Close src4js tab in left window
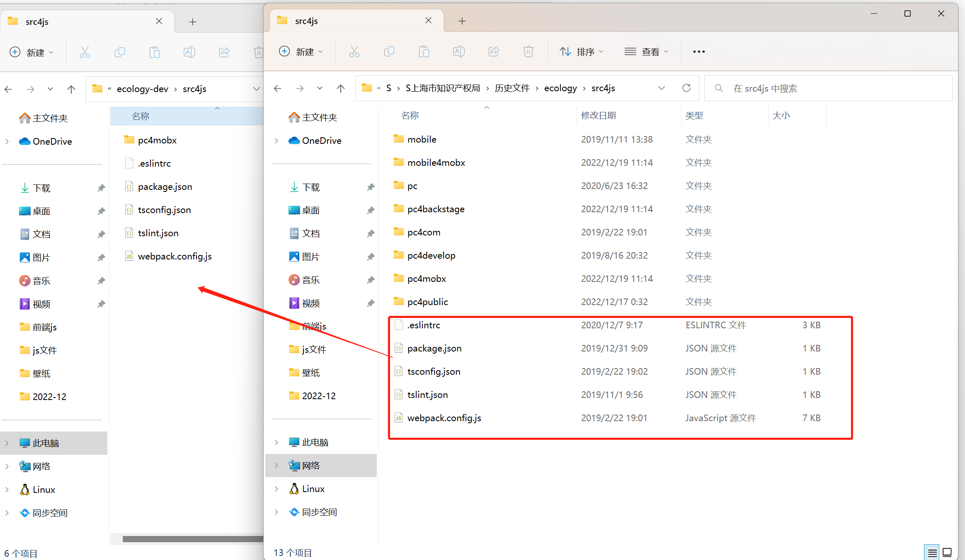This screenshot has height=560, width=965. point(159,21)
